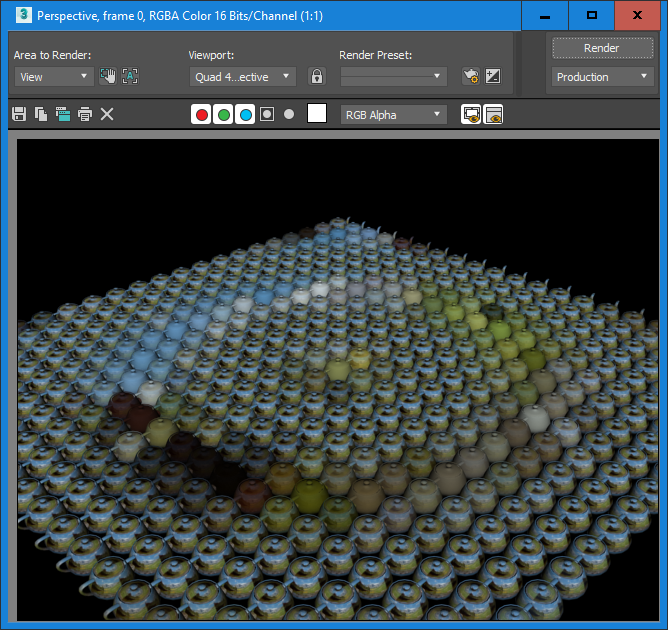Click the white color swatch

tap(317, 114)
